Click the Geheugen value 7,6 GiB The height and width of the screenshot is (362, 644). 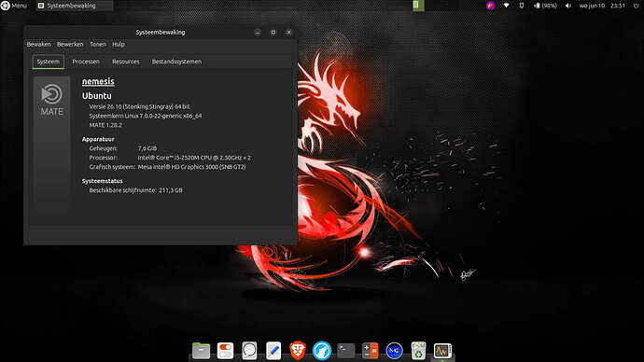click(x=147, y=148)
